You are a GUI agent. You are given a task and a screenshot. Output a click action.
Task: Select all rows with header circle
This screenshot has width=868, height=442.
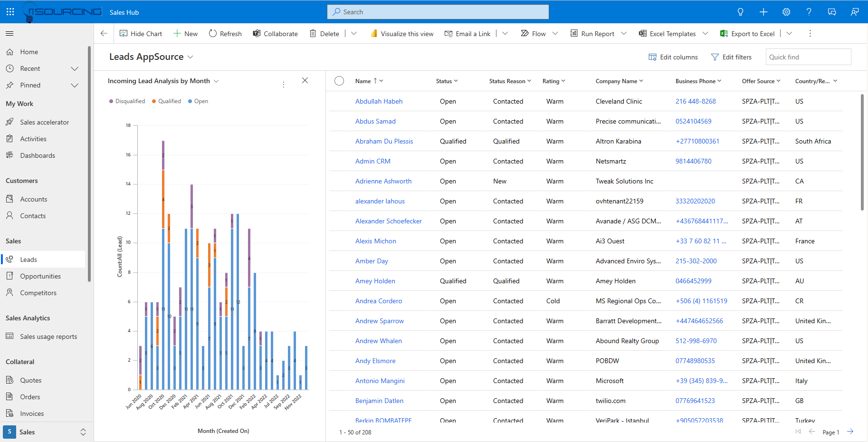pos(339,81)
